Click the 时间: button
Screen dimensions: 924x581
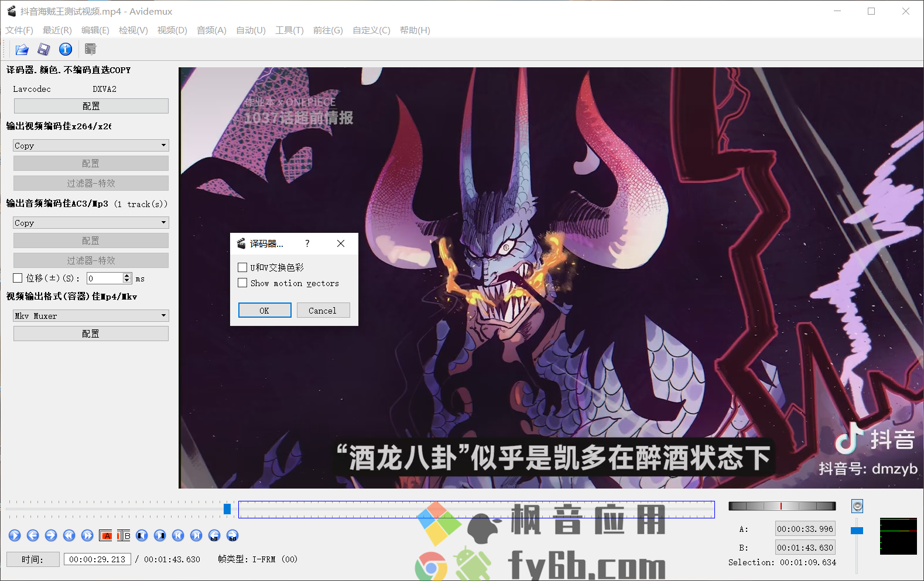click(33, 559)
